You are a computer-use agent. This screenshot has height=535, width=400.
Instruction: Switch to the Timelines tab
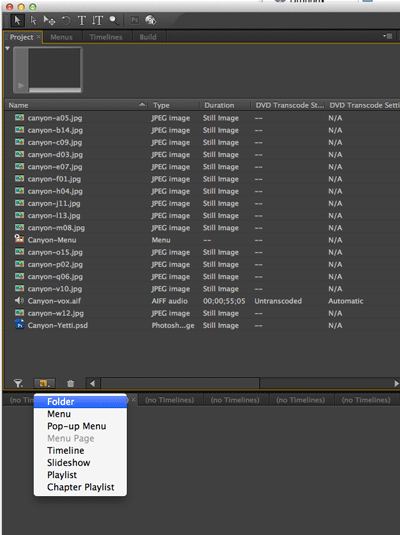click(106, 37)
